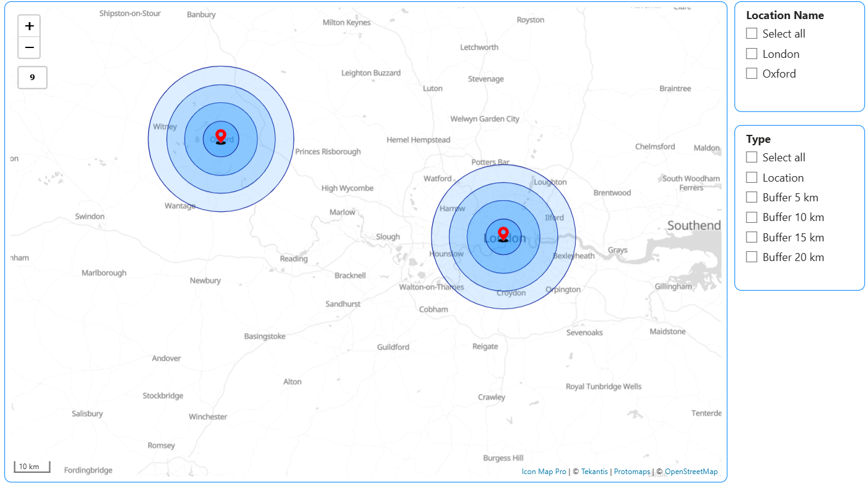This screenshot has height=487, width=868.
Task: Check the London location checkbox
Action: tap(751, 54)
